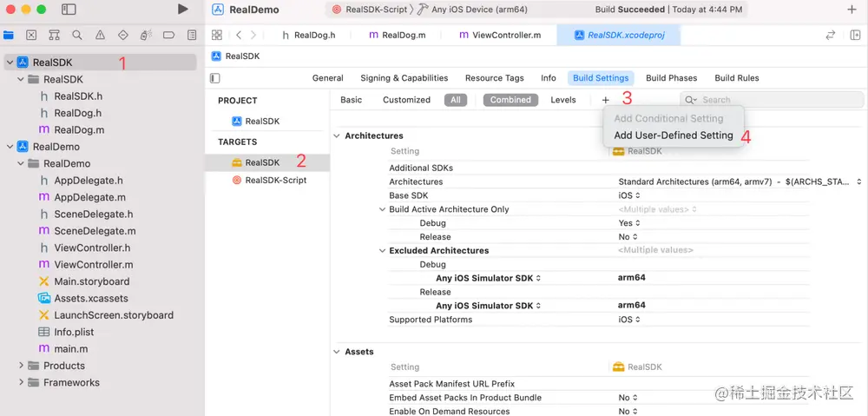Open the ViewController.m editor tab
The width and height of the screenshot is (868, 416).
click(500, 35)
